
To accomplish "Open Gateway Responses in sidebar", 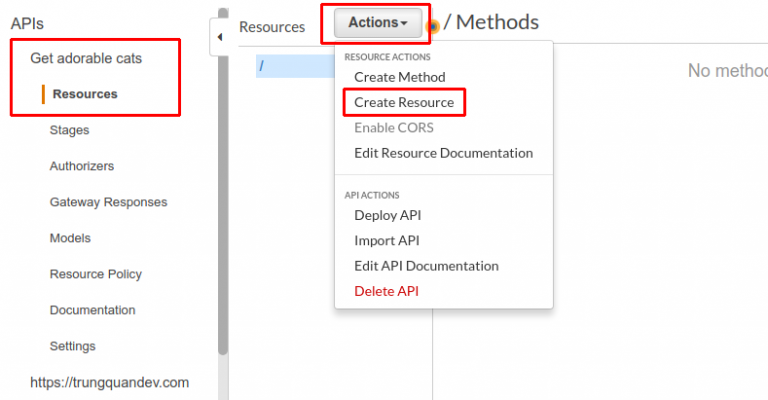I will click(108, 202).
